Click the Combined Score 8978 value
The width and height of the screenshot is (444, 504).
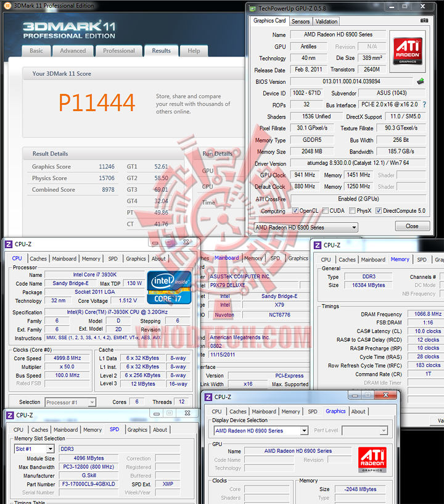pos(108,189)
